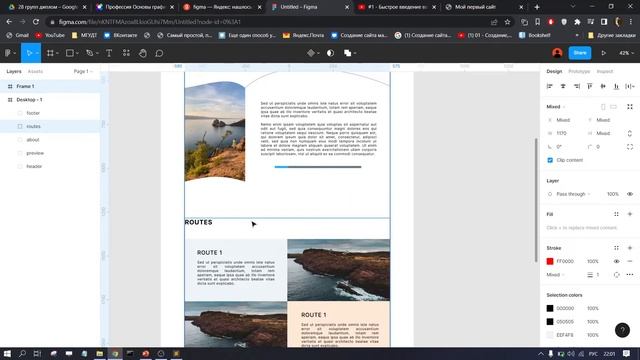
Task: Click the Align bottom icon
Action: click(x=616, y=86)
